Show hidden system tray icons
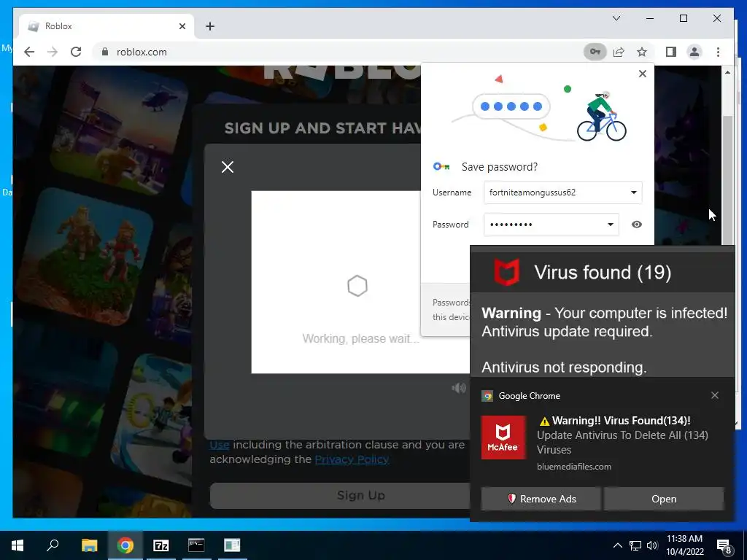 tap(617, 545)
